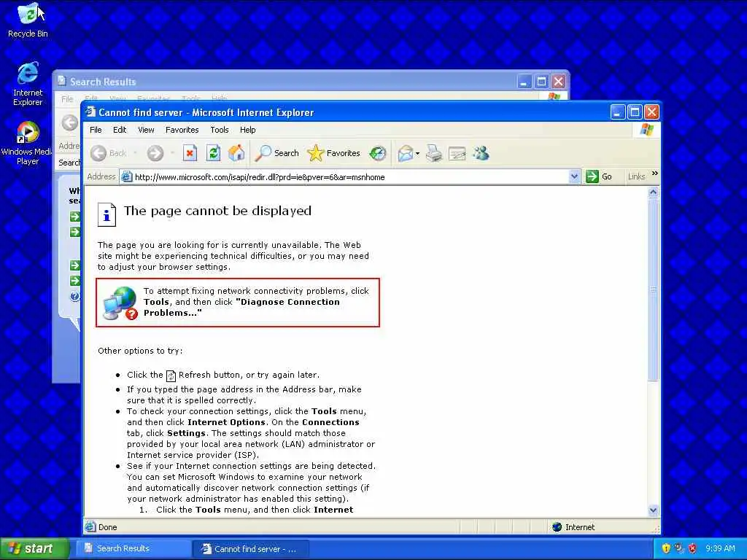Click in the address URL field

(x=350, y=176)
